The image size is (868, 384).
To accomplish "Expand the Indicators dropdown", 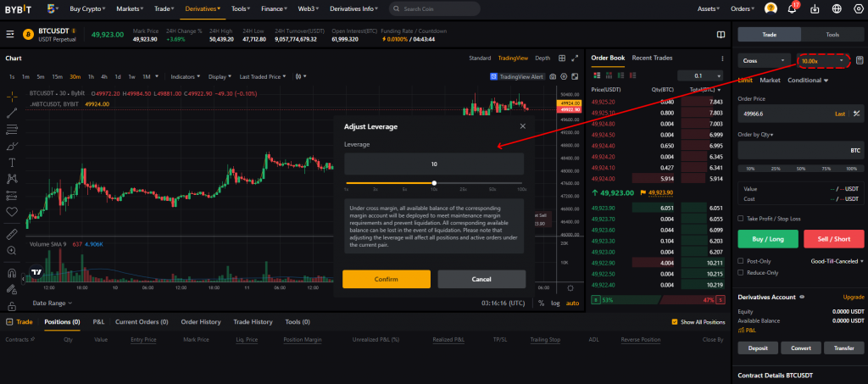I will click(x=184, y=76).
